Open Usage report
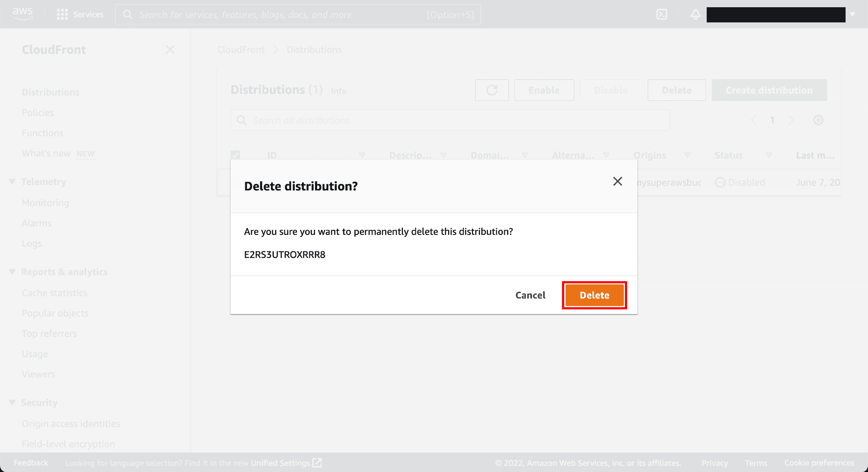This screenshot has width=868, height=472. [35, 354]
